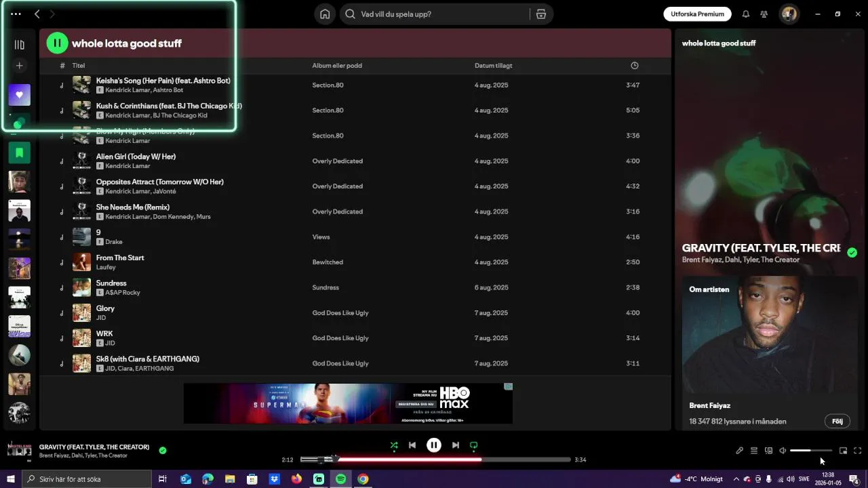This screenshot has width=868, height=488.
Task: Open the SWE language switcher
Action: [x=804, y=479]
